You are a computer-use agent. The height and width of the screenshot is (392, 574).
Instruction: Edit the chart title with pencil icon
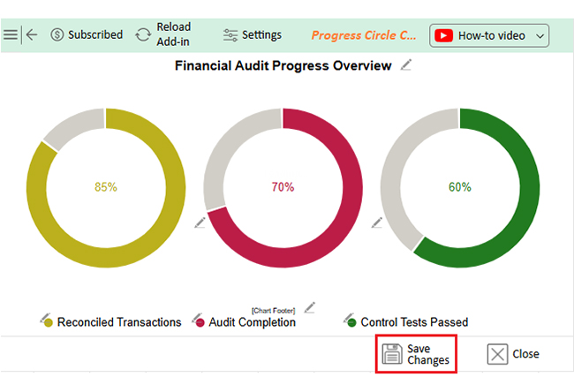click(x=405, y=64)
